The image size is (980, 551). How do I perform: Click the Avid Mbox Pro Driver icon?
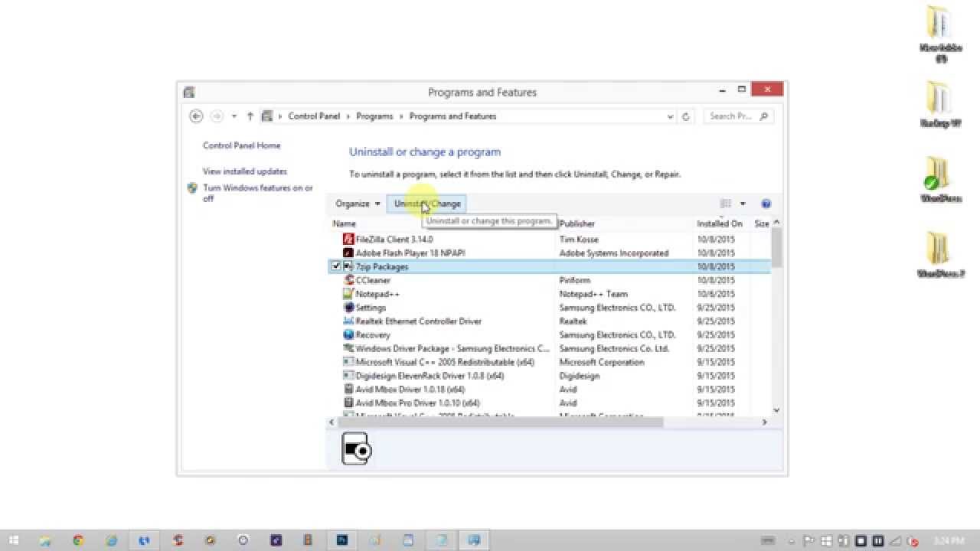pos(349,403)
